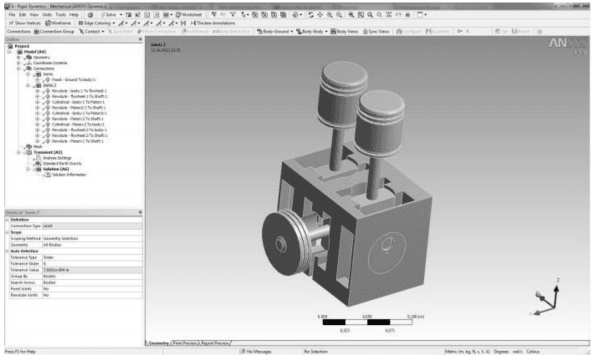Collapse the Joints 2 tree node
The width and height of the screenshot is (602, 360).
click(x=28, y=85)
